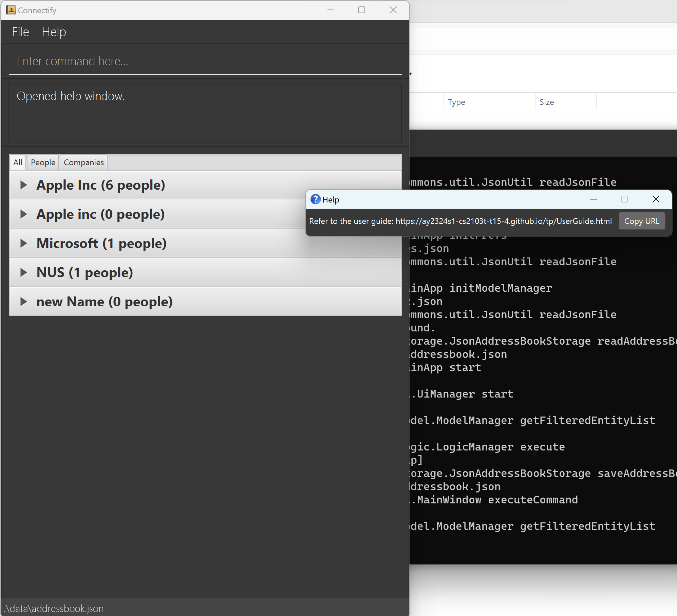Screen dimensions: 677x616
Task: Minimize the Help window
Action: click(x=593, y=199)
